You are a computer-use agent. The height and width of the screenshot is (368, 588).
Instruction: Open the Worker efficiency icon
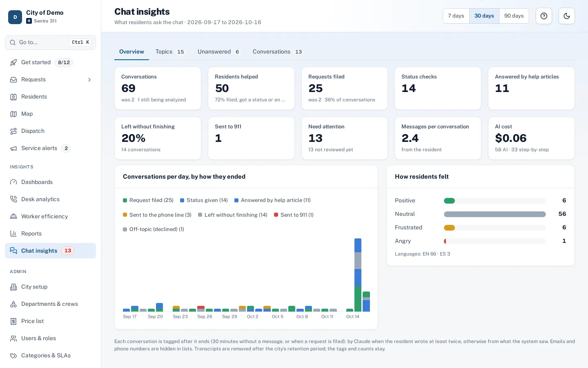pos(13,217)
